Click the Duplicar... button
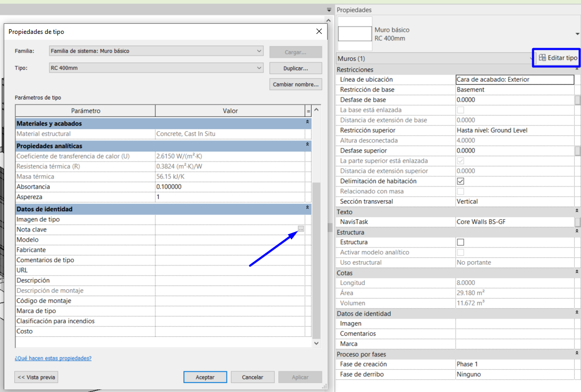This screenshot has height=392, width=581. click(295, 68)
